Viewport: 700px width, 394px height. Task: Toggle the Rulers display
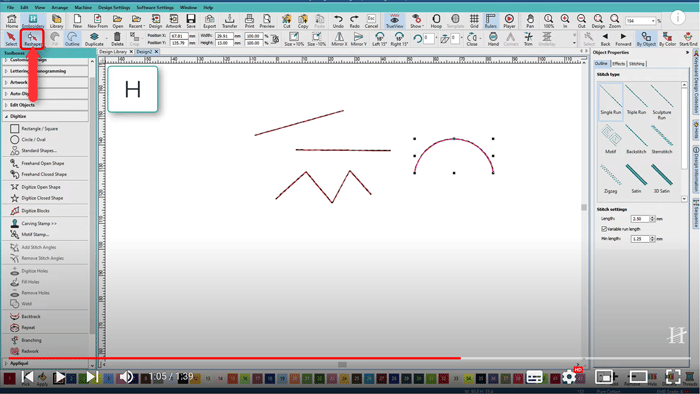(490, 21)
